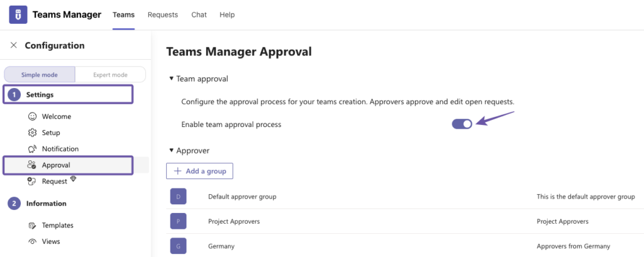Open the Notification settings page
644x257 pixels.
click(x=60, y=149)
